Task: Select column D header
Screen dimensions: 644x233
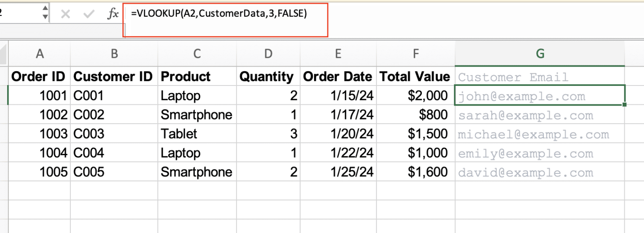Action: (268, 53)
